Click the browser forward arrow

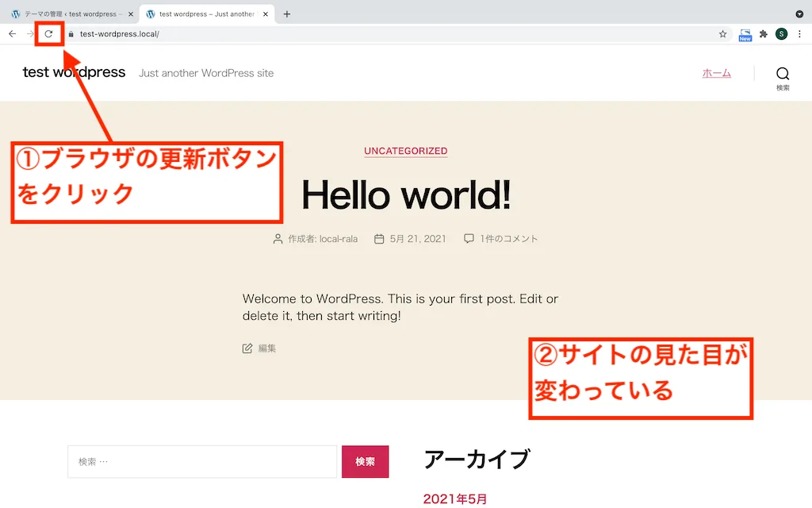click(29, 33)
